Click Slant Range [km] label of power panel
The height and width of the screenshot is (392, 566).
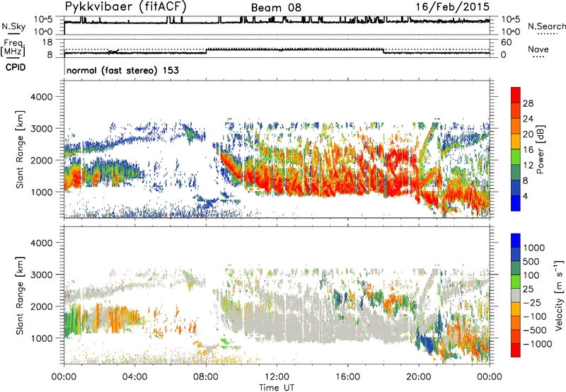(x=20, y=149)
